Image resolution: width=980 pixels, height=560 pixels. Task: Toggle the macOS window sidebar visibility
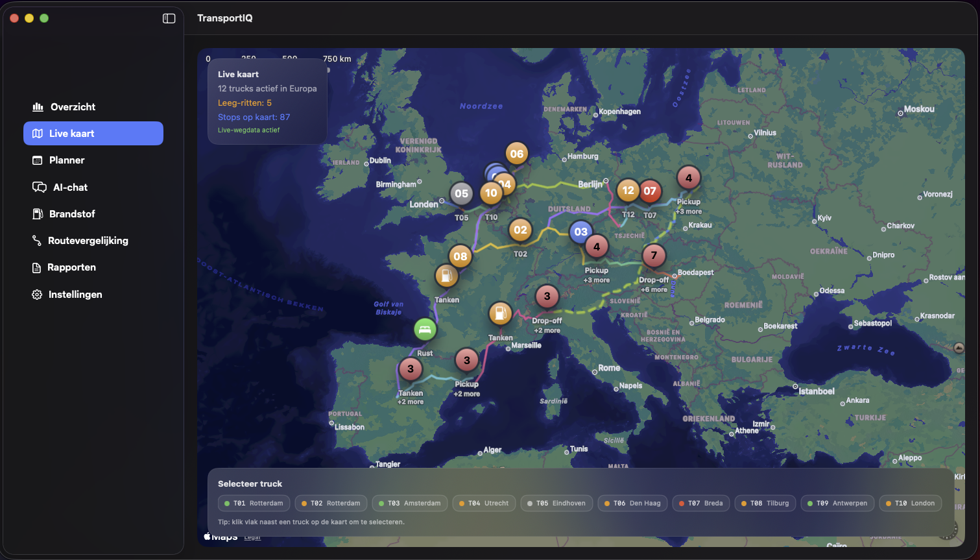coord(169,18)
